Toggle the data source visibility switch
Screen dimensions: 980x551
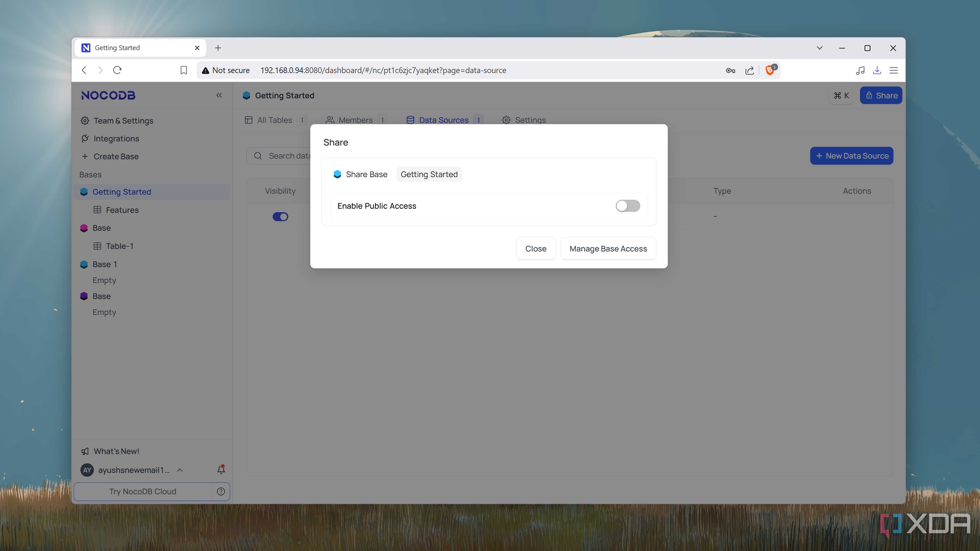coord(280,217)
